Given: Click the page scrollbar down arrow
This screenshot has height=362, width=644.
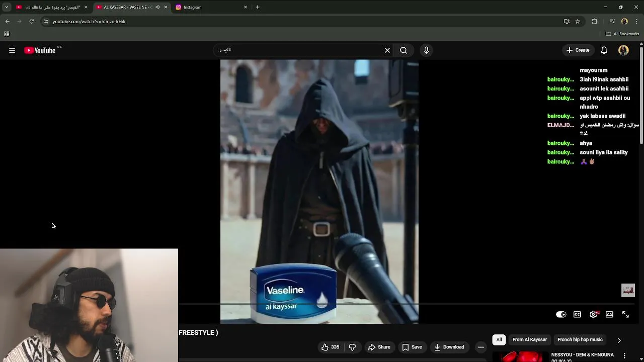Looking at the screenshot, I should pyautogui.click(x=641, y=359).
